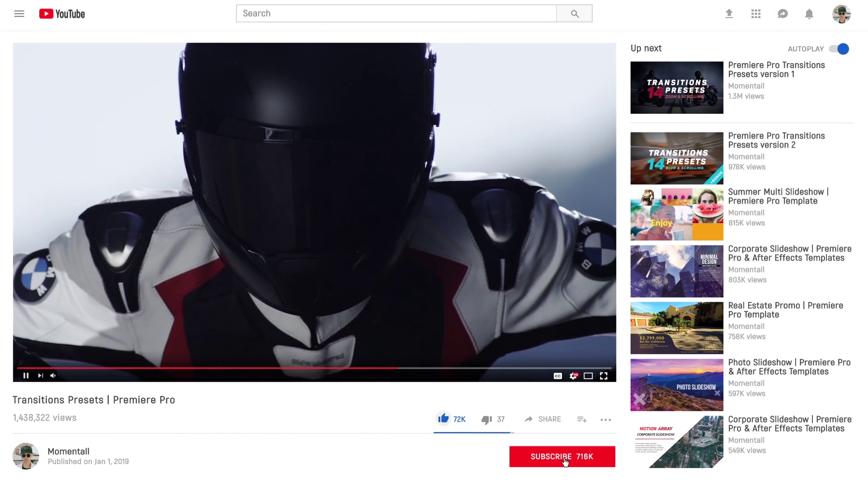Click the SHARE button
868x488 pixels.
(x=543, y=419)
